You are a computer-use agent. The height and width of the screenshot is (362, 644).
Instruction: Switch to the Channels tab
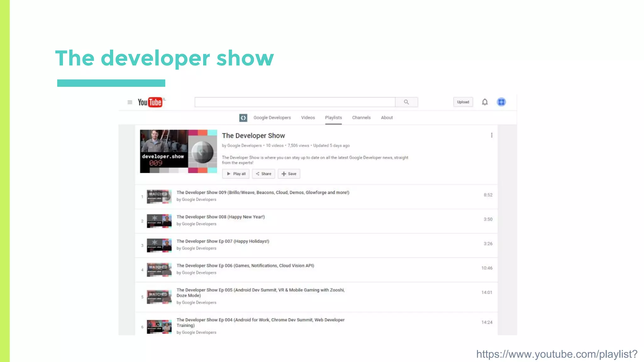coord(361,118)
